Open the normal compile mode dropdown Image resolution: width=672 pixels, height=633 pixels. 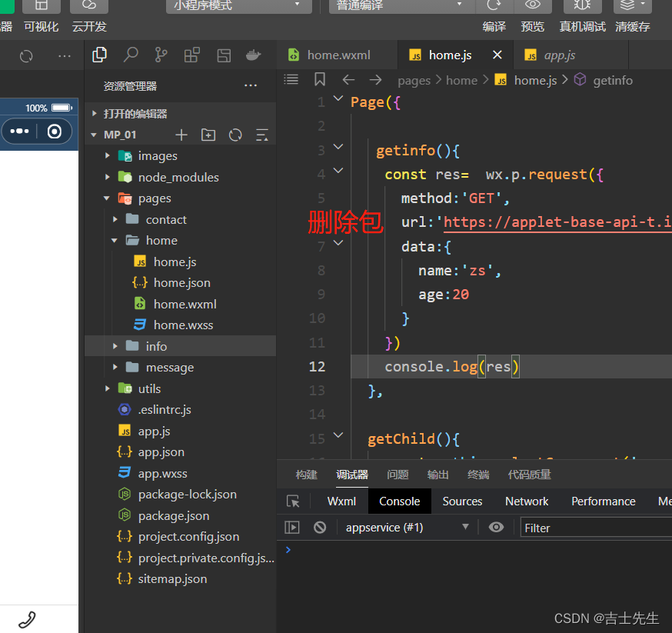point(402,5)
